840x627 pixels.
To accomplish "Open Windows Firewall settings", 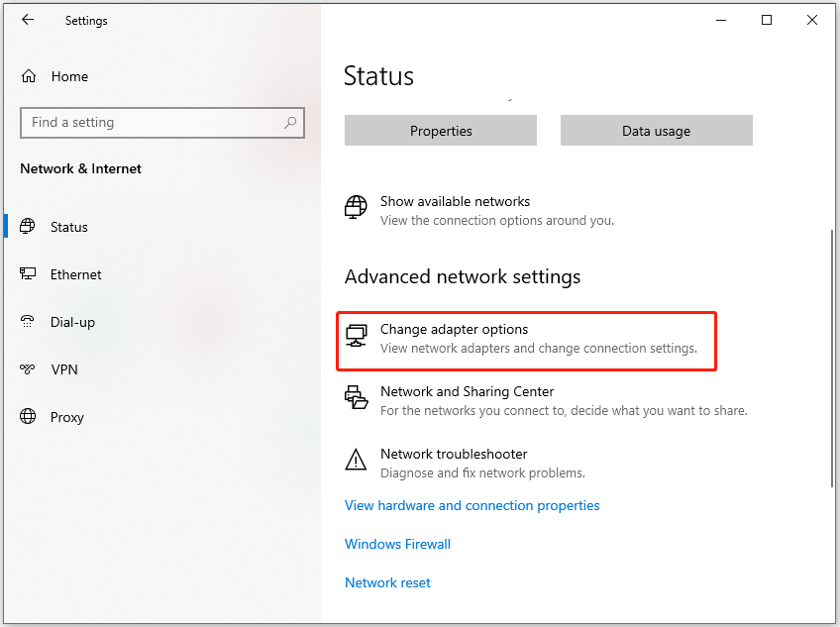I will click(x=397, y=544).
